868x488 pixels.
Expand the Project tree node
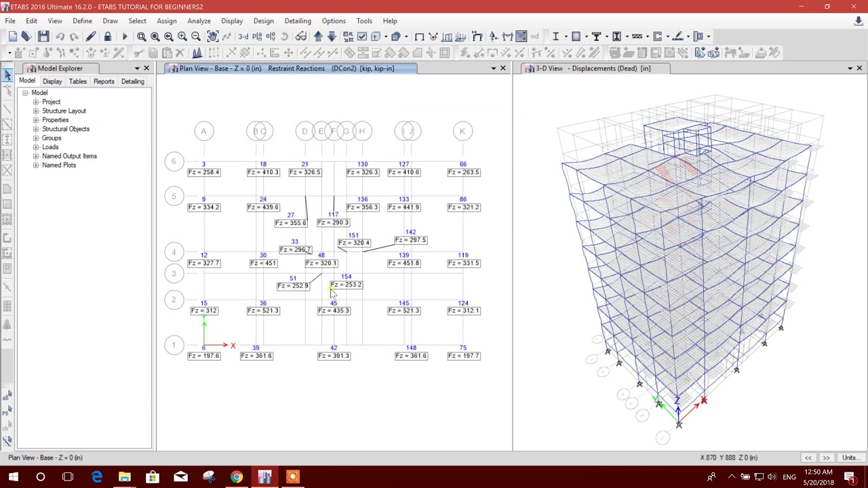(x=35, y=101)
